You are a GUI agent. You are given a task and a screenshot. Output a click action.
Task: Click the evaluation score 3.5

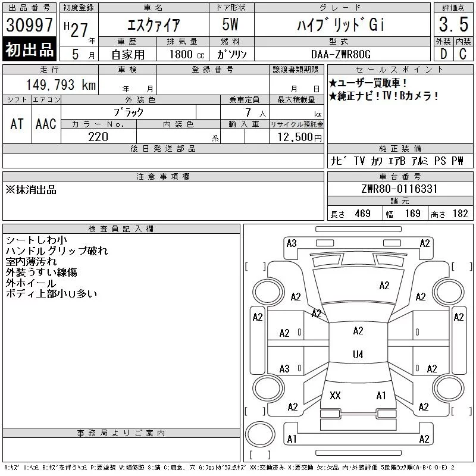pos(453,24)
